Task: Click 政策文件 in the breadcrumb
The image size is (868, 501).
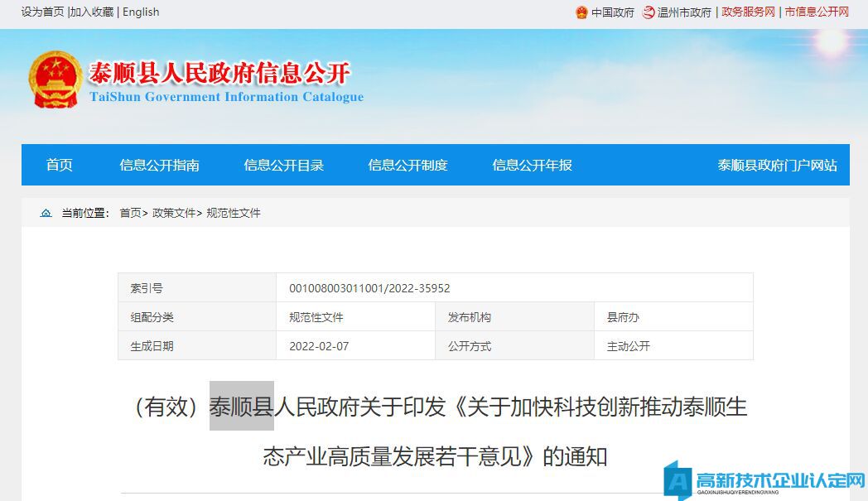Action: coord(173,214)
